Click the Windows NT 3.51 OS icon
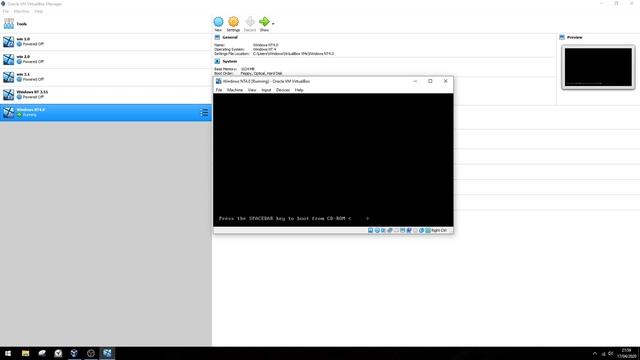The image size is (640, 360). [8, 94]
